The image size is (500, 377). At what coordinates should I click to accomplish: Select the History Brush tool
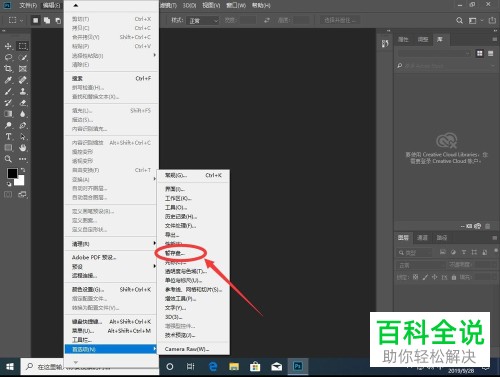(8, 103)
